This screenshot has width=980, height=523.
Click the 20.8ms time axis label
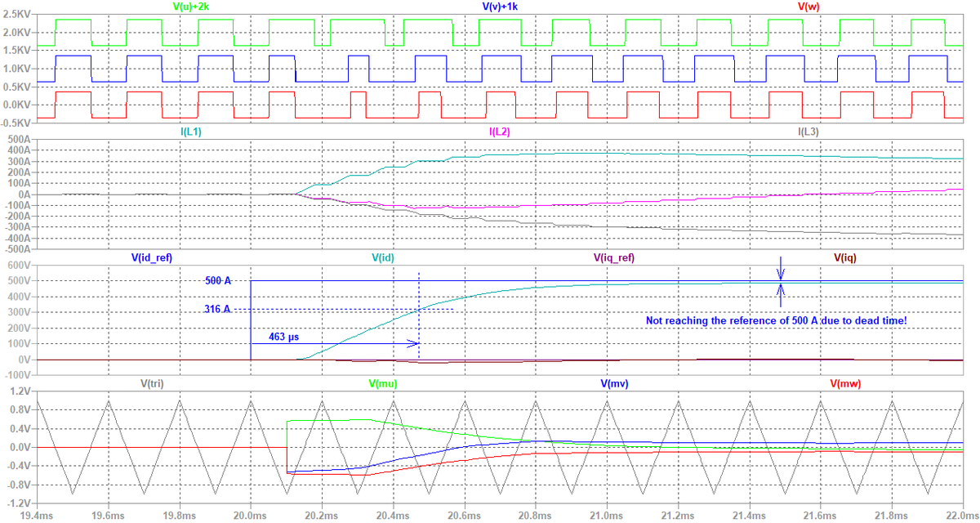pos(535,515)
